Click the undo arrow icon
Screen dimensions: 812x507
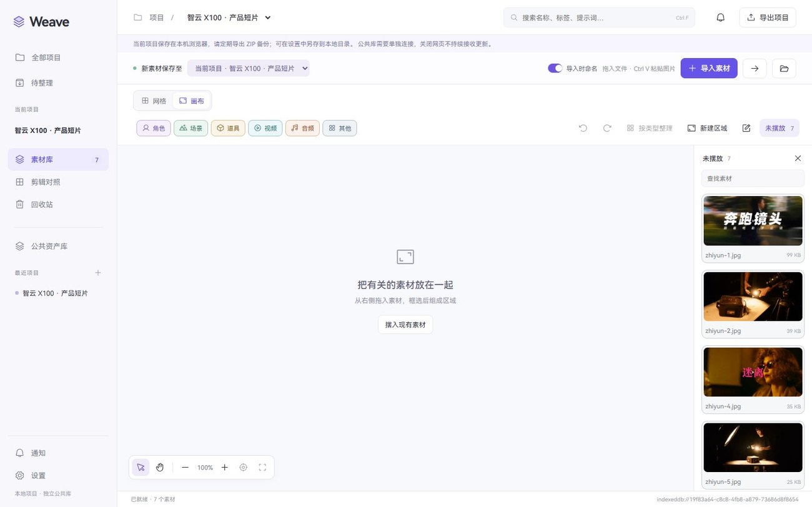[583, 128]
